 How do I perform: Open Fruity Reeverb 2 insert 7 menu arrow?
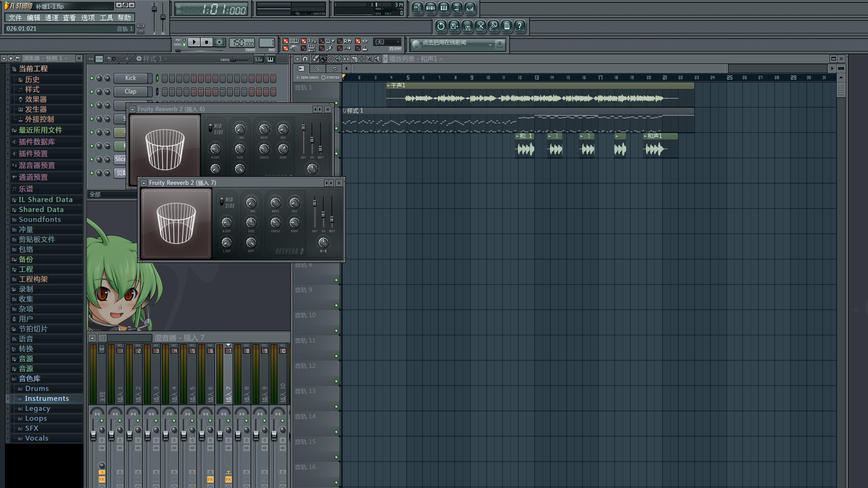click(x=144, y=183)
